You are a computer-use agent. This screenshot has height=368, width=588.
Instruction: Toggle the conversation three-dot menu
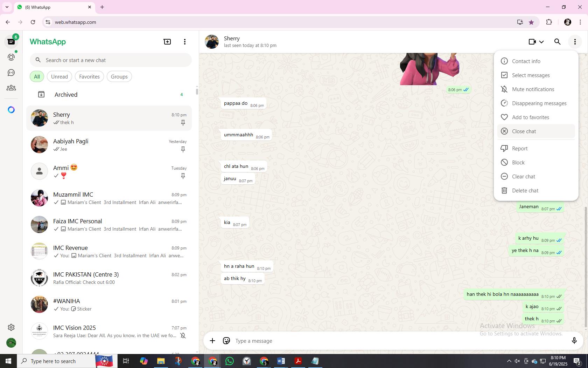[x=575, y=42]
